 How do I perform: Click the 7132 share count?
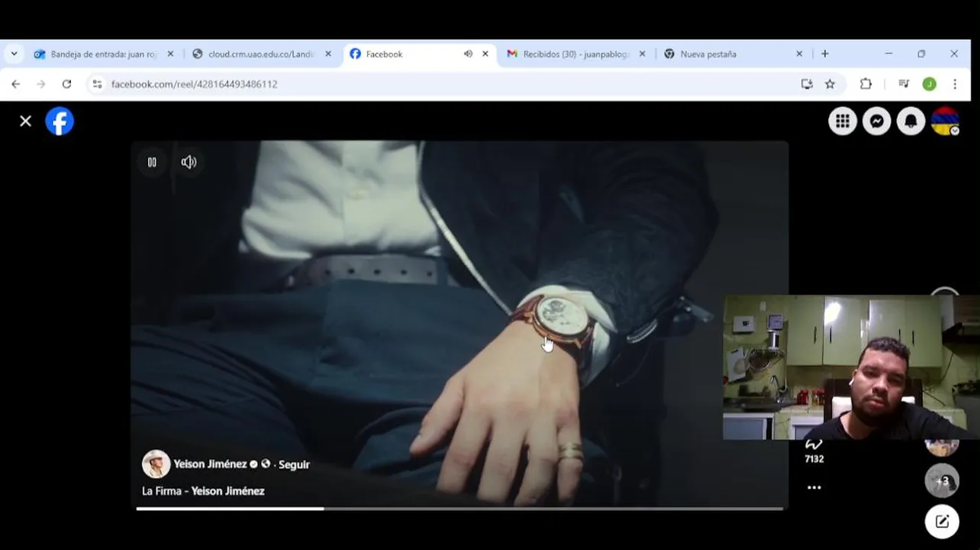[x=814, y=459]
